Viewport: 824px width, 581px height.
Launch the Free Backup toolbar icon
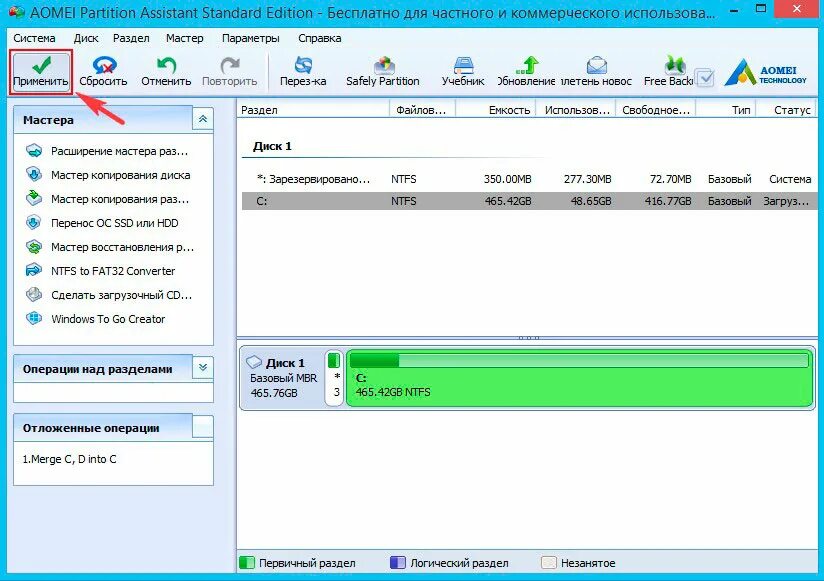669,72
